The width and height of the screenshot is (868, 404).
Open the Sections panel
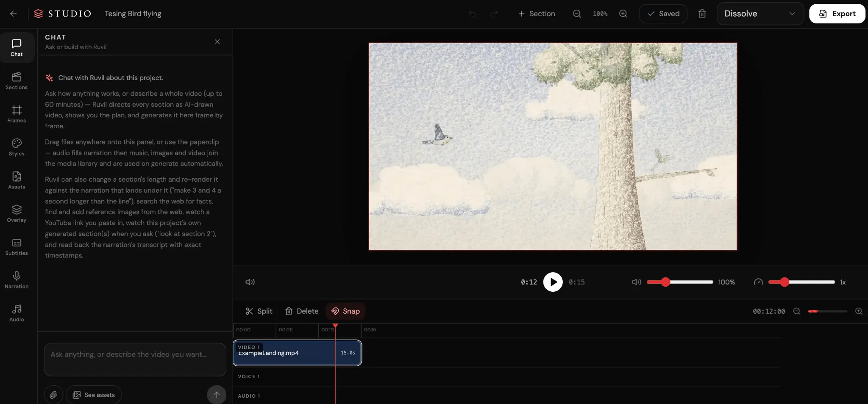coord(17,81)
